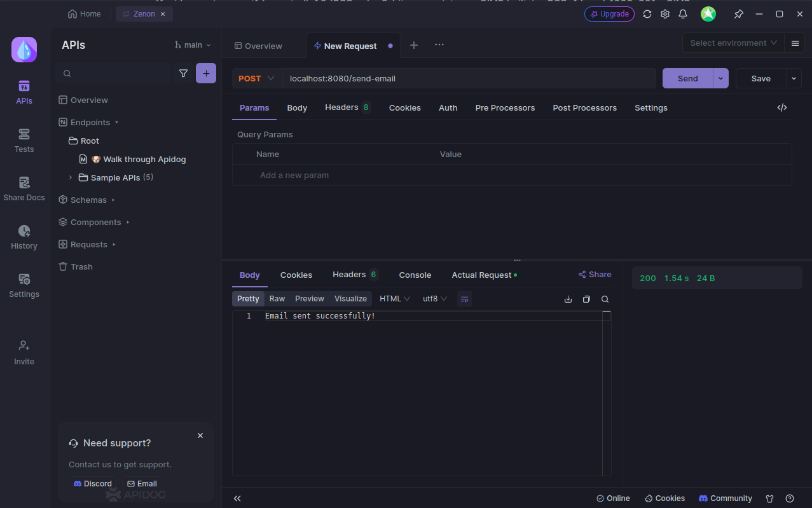The height and width of the screenshot is (508, 812).
Task: Switch to the request Headers tab
Action: click(348, 107)
